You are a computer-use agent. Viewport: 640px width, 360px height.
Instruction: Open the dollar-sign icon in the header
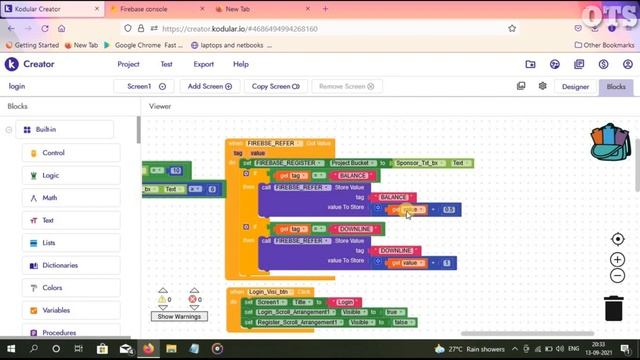(x=603, y=64)
